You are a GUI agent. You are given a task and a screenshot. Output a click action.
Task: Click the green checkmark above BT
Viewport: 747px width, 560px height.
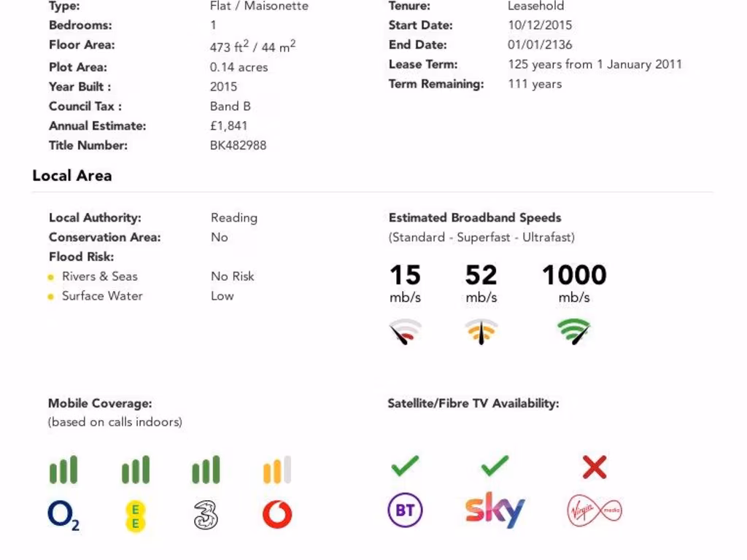tap(405, 465)
